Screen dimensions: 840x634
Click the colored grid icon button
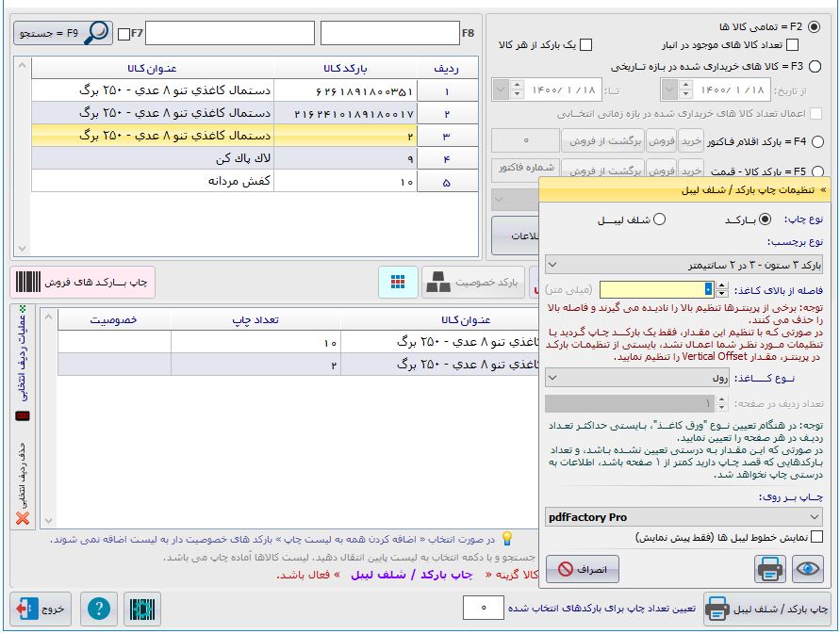coord(399,282)
